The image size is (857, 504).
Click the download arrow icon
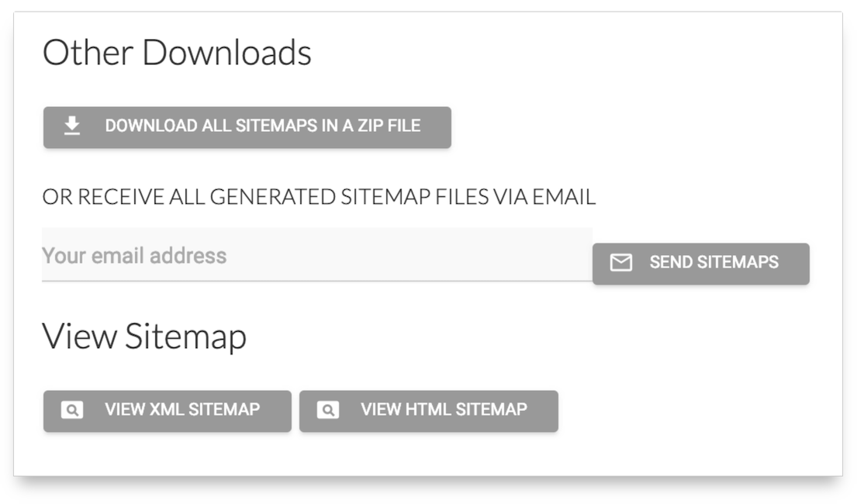pos(72,126)
